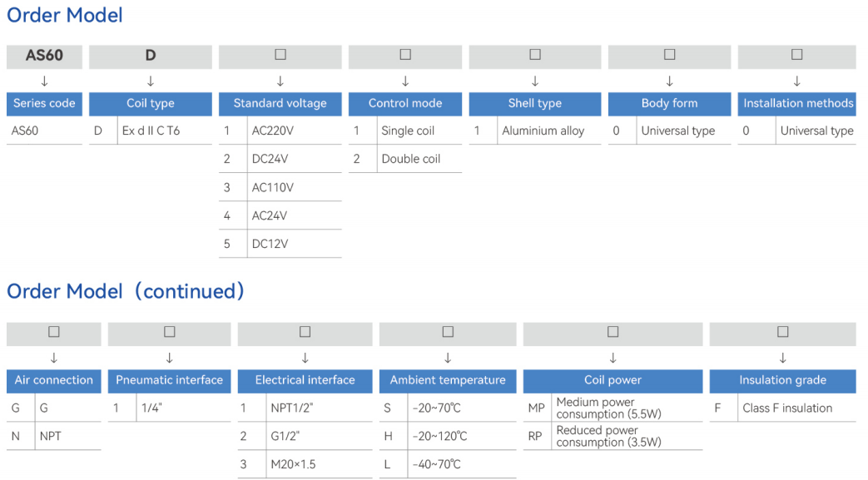Click the Installation methods header
868x480 pixels.
797,104
